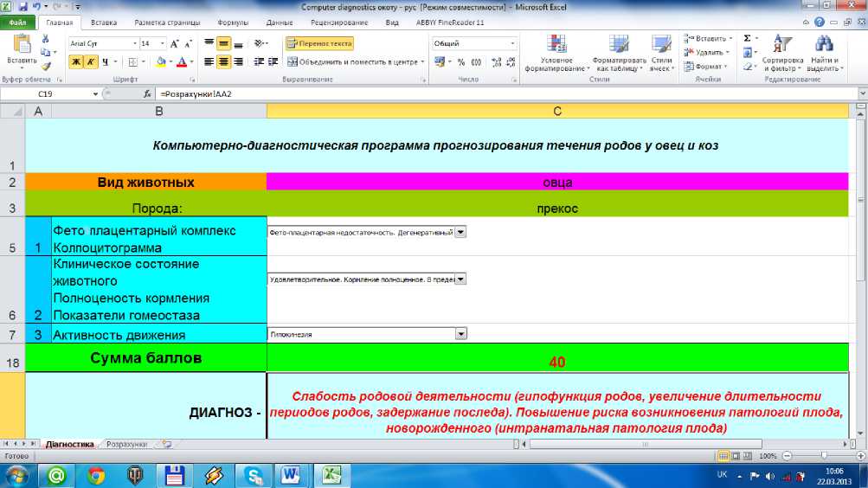The width and height of the screenshot is (868, 488).
Task: Click the Google Chrome taskbar icon
Action: [95, 474]
